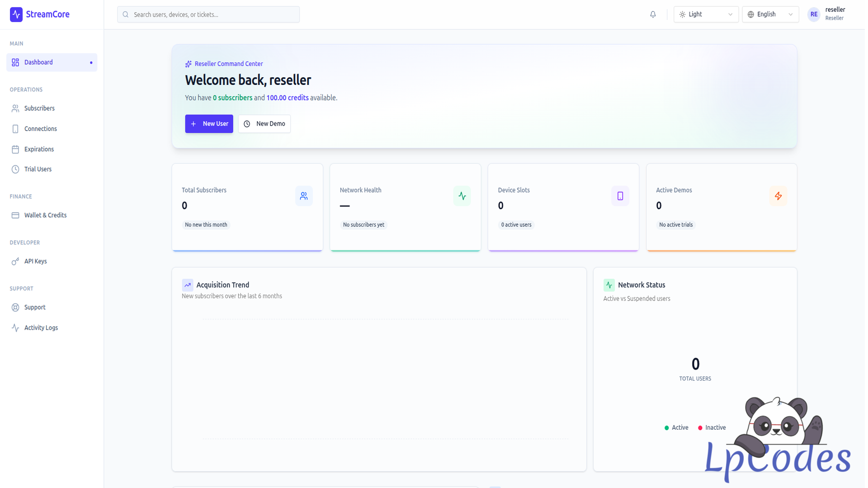Click the New Demo button
868x488 pixels.
tap(264, 124)
